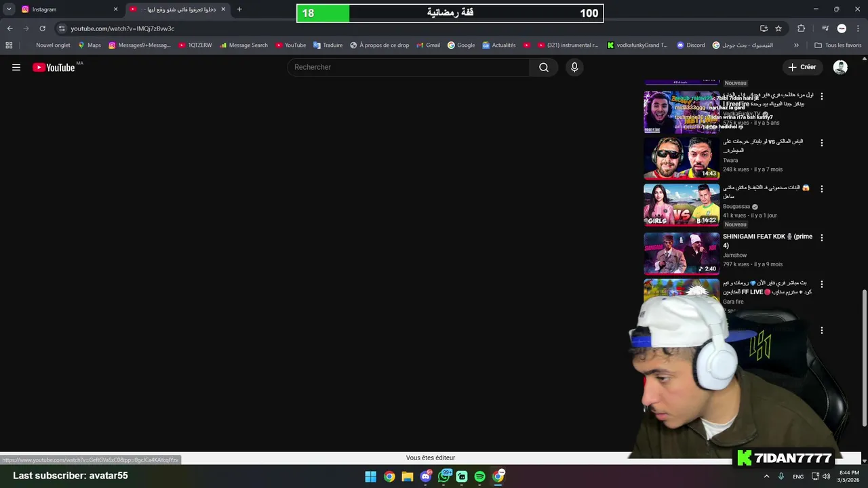This screenshot has height=488, width=868.
Task: Open the Messages9+Messag... bookmark
Action: pos(140,45)
